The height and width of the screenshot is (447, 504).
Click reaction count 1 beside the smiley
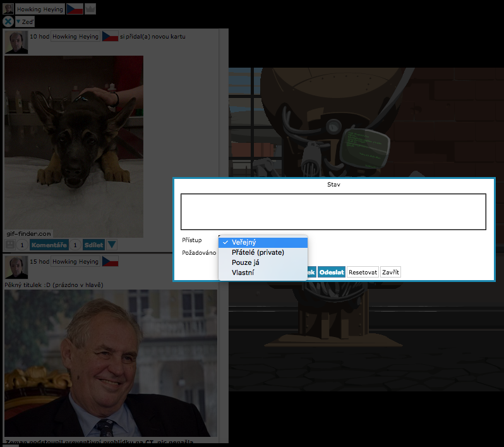(22, 245)
